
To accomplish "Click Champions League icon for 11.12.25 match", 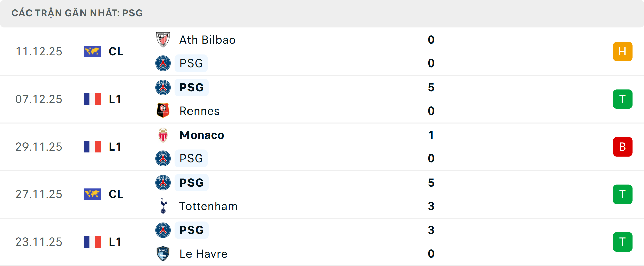I will pos(92,51).
